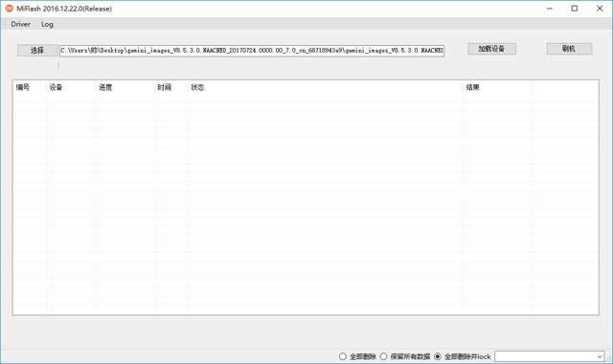The image size is (613, 364).
Task: Sort by the 编号 column header
Action: click(x=23, y=87)
